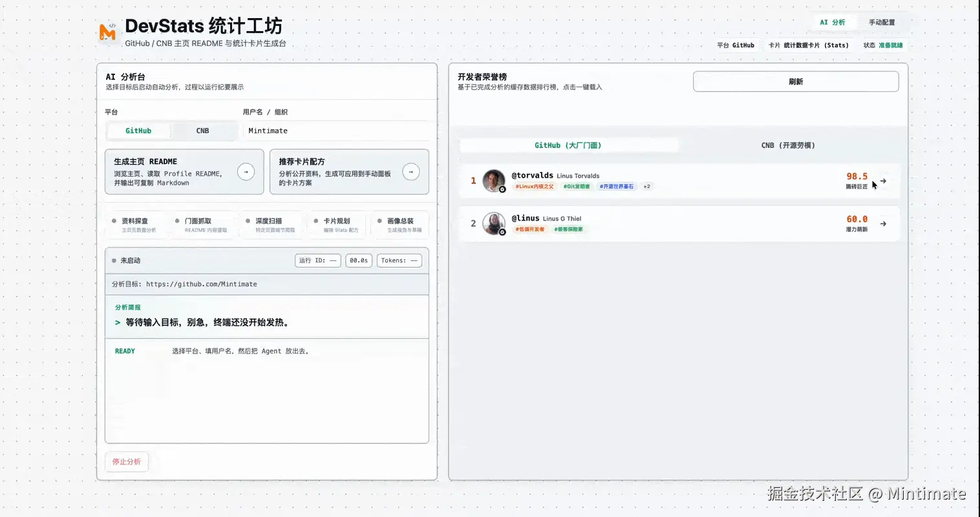Open the GitHub (大厂门面) leaderboard tab
Viewport: 980px width, 517px height.
[568, 145]
